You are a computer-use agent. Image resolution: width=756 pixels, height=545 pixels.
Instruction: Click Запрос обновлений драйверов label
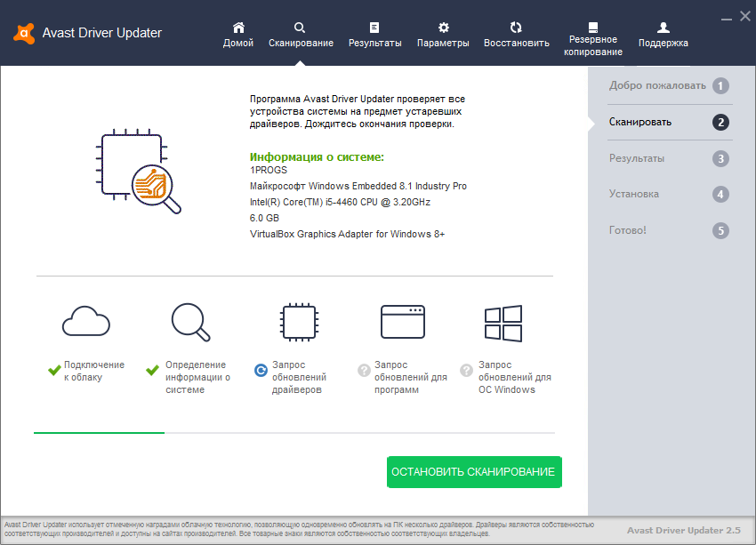pos(299,377)
